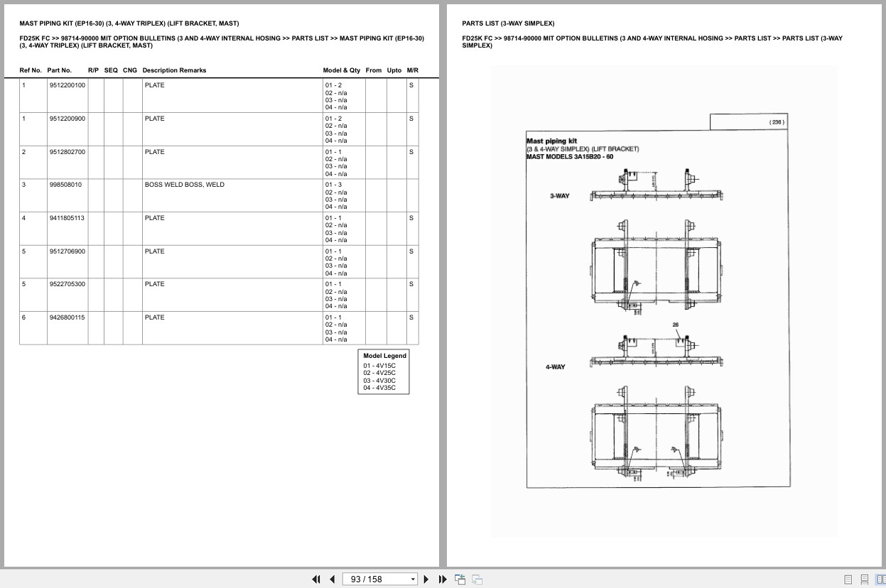Screen dimensions: 886x588
Task: Click the Upto column header
Action: click(394, 70)
